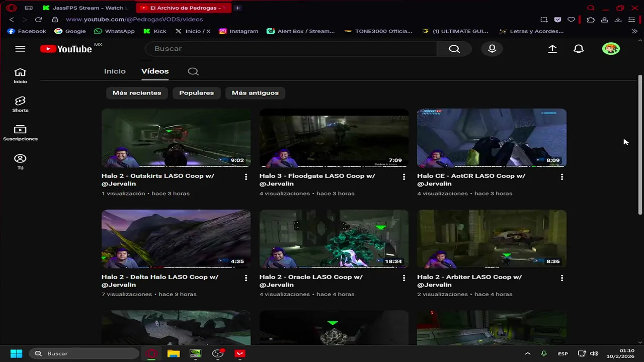Open browser downloads panel

[x=618, y=20]
